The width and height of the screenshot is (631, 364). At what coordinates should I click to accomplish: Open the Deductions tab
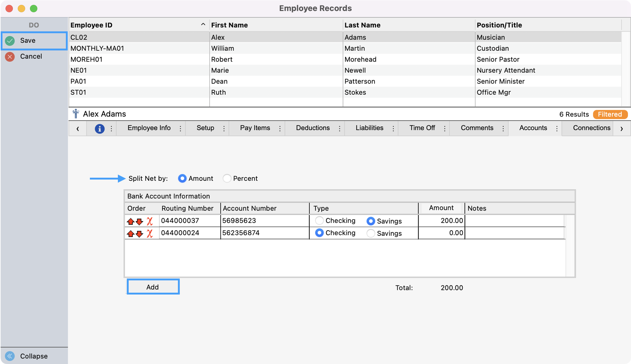(313, 128)
